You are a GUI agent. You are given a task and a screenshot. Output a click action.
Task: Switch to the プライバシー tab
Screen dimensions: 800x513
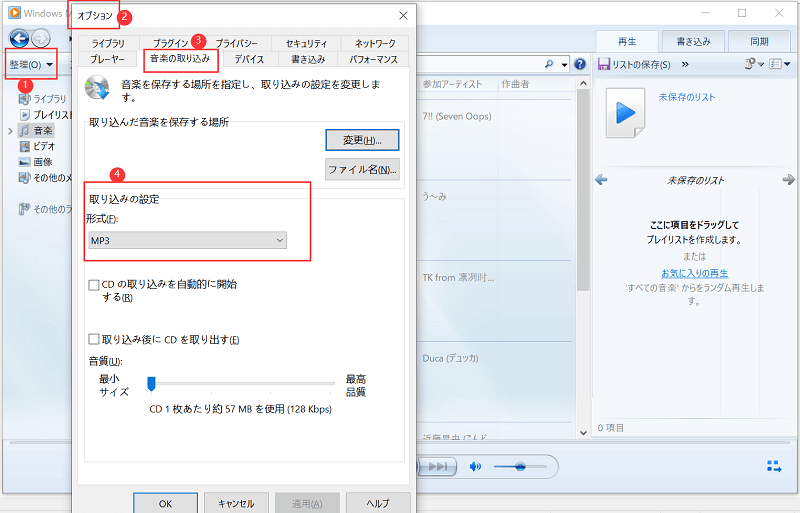(x=237, y=43)
